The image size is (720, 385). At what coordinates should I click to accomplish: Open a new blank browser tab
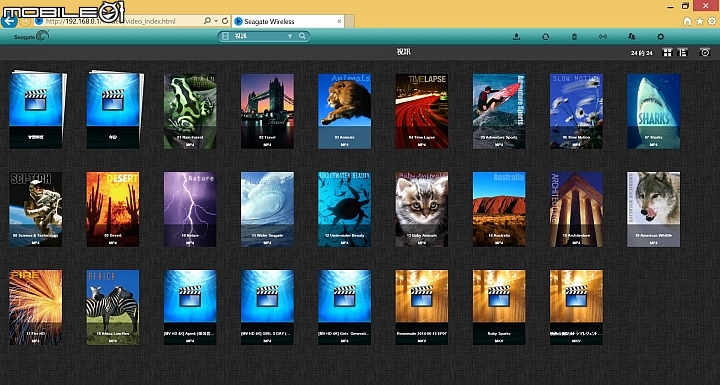[x=349, y=21]
